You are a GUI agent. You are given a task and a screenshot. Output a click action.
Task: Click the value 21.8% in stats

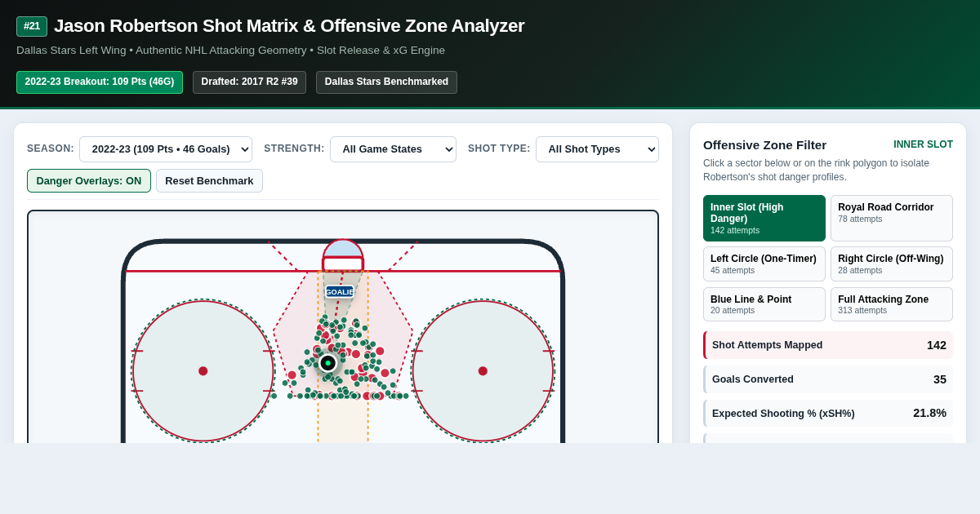[929, 413]
